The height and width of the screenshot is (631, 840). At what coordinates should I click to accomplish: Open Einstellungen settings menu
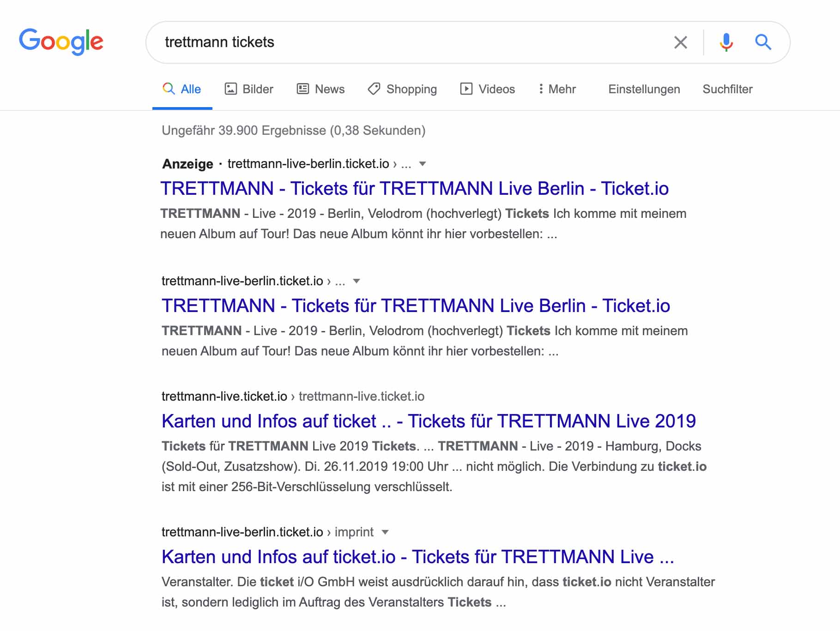click(644, 89)
